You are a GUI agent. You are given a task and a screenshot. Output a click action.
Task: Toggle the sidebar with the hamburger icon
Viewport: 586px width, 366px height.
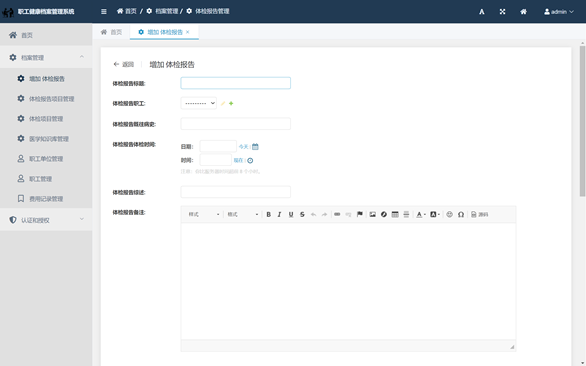click(x=104, y=12)
